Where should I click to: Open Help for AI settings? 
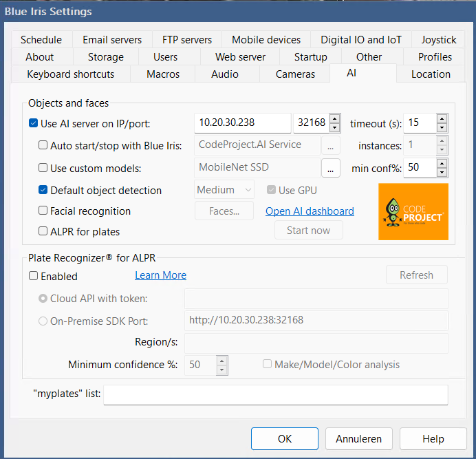[433, 439]
